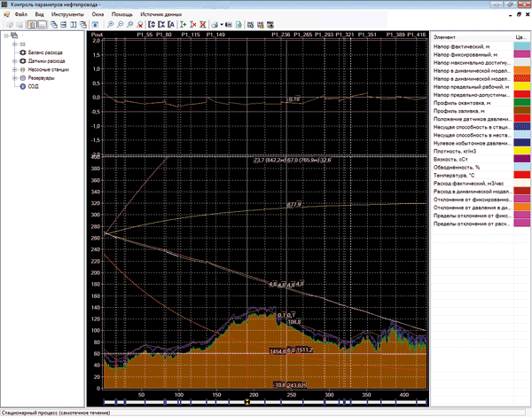
Task: Remove a cursor marker with red x icon
Action: 193,25
